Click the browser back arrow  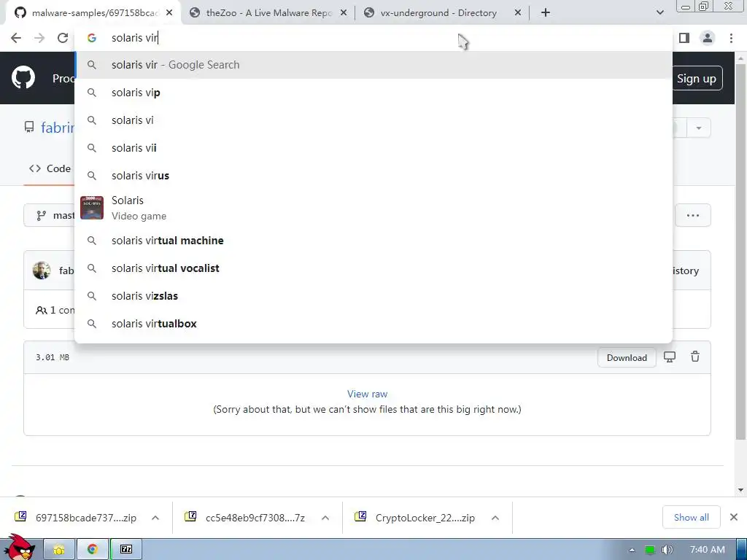coord(16,38)
